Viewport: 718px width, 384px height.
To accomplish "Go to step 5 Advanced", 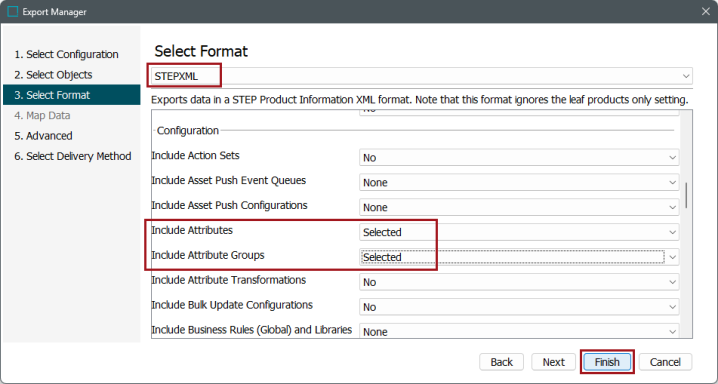I will (x=43, y=135).
